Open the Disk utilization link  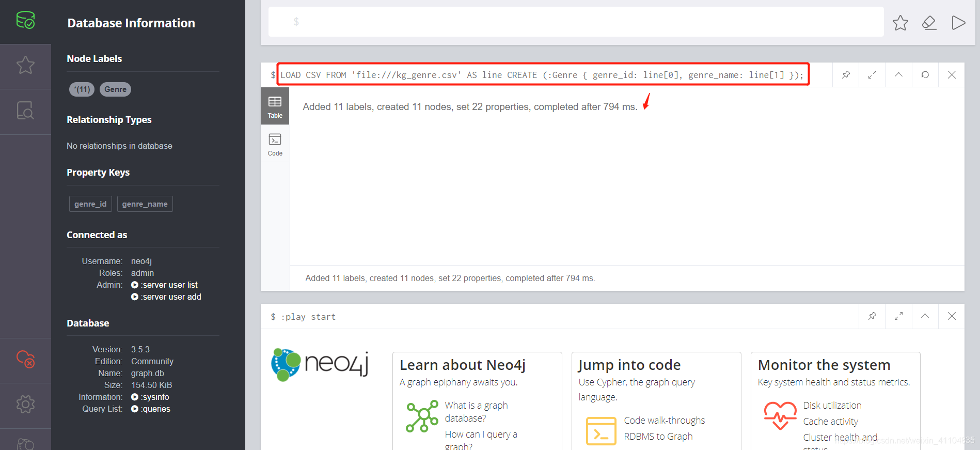(832, 406)
